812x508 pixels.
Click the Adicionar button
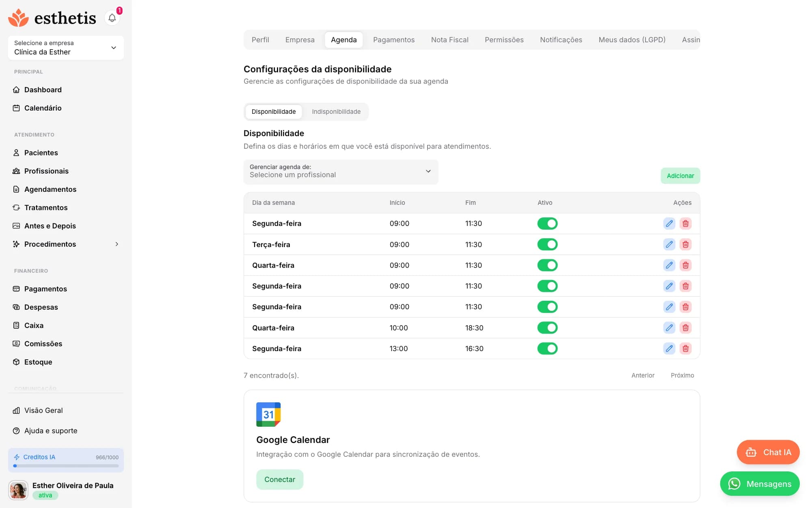(680, 176)
